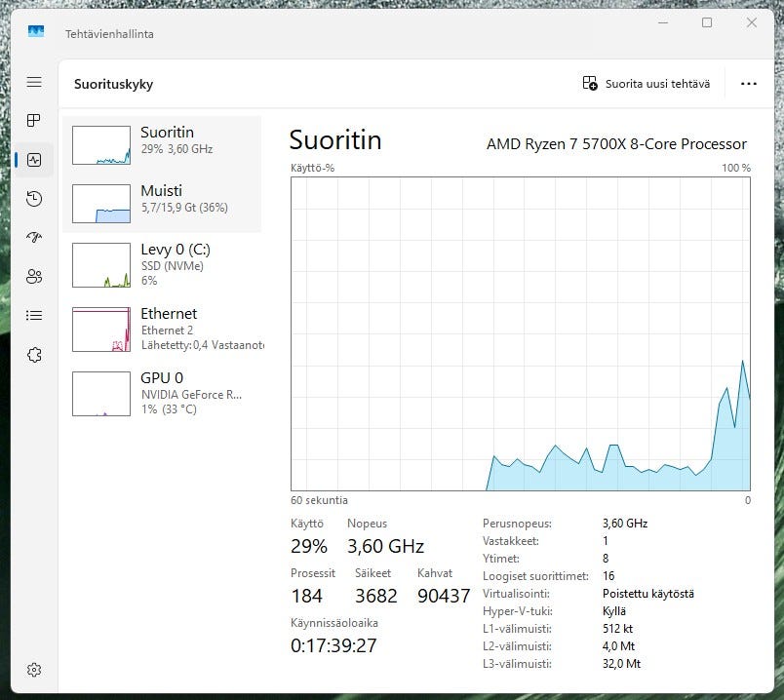This screenshot has height=700, width=784.
Task: Open Task Manager settings gear
Action: pos(34,670)
